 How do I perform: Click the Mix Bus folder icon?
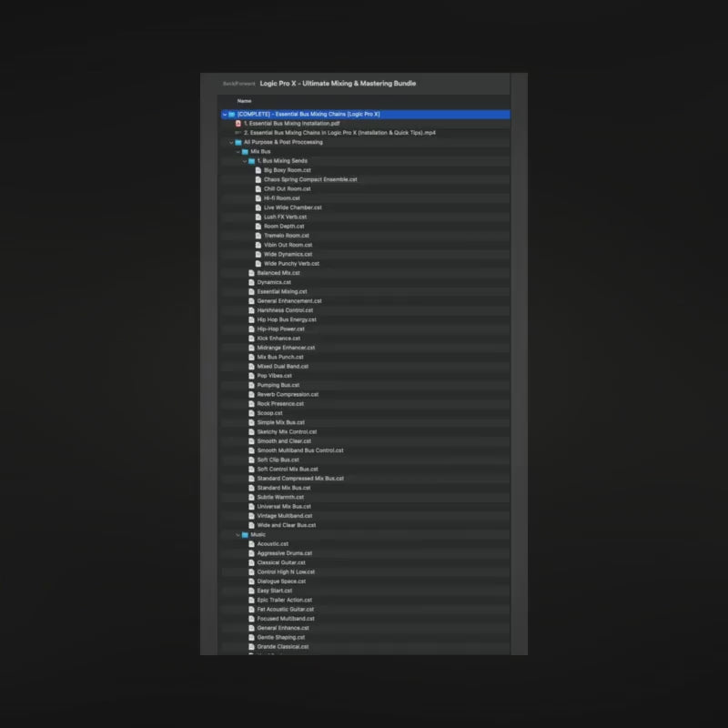tap(245, 151)
